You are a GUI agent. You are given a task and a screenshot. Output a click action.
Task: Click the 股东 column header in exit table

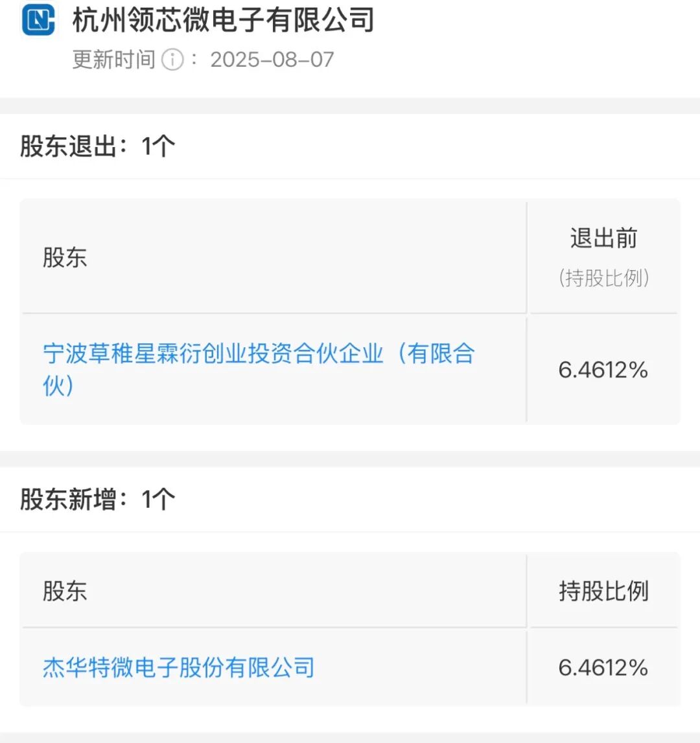pos(65,258)
